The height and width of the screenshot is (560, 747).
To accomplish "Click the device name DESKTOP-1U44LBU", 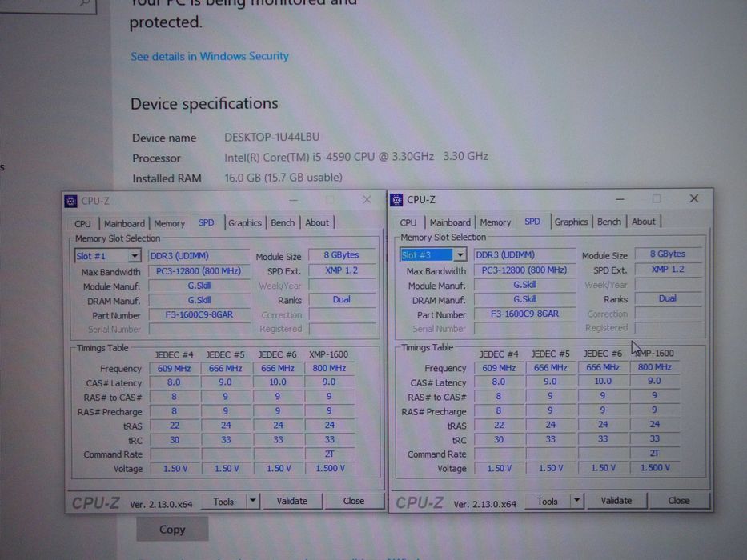I will [x=272, y=137].
